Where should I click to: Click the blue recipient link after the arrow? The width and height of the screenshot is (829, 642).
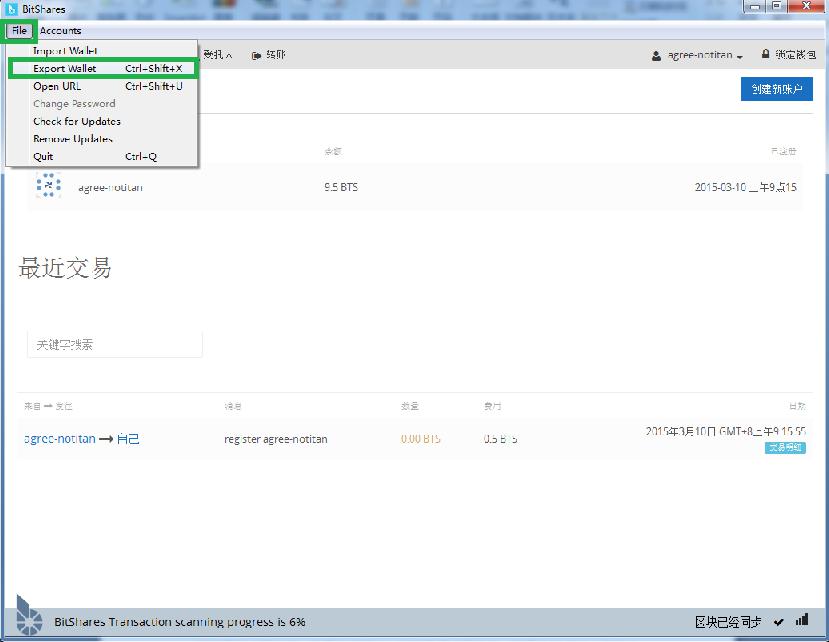tap(128, 439)
